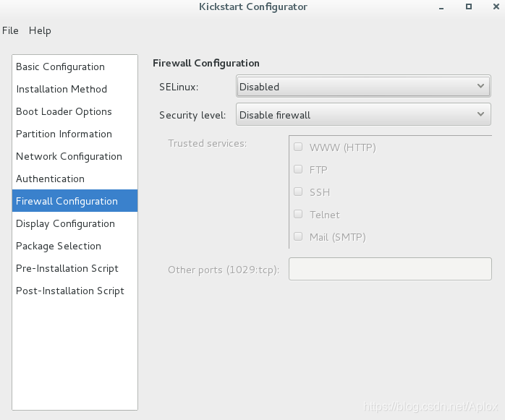This screenshot has width=505, height=420.
Task: Open Network Configuration section
Action: [x=75, y=156]
